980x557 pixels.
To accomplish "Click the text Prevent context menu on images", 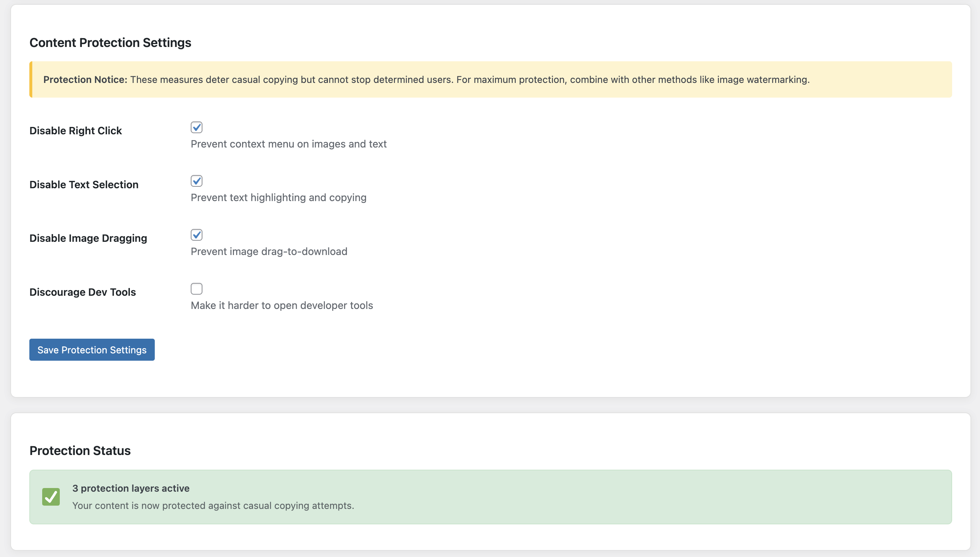I will [289, 144].
